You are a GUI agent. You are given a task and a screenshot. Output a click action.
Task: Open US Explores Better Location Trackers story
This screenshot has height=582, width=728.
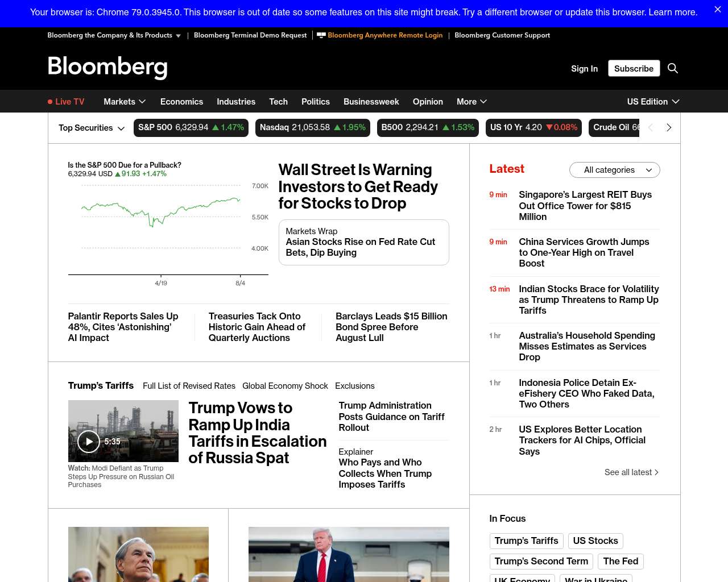[x=582, y=440]
